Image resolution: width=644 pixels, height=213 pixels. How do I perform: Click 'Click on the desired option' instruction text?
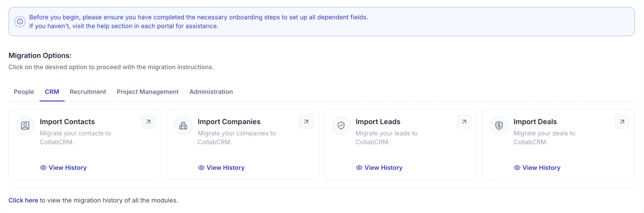[111, 67]
